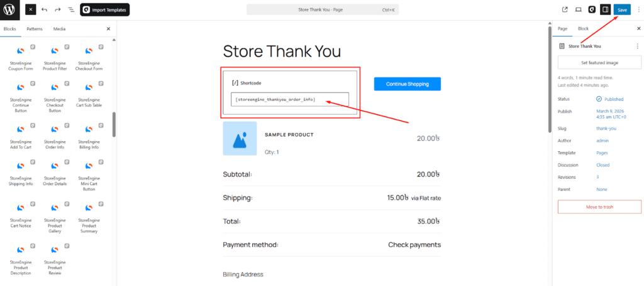Insert StoreEngine Product Description block
The height and width of the screenshot is (286, 644).
(x=21, y=260)
